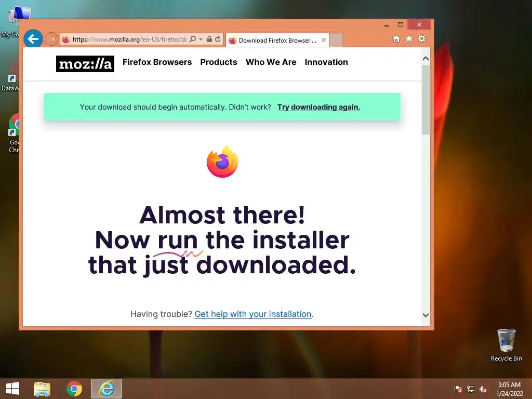Open the Firefox Browsers menu
This screenshot has width=532, height=399.
point(157,62)
